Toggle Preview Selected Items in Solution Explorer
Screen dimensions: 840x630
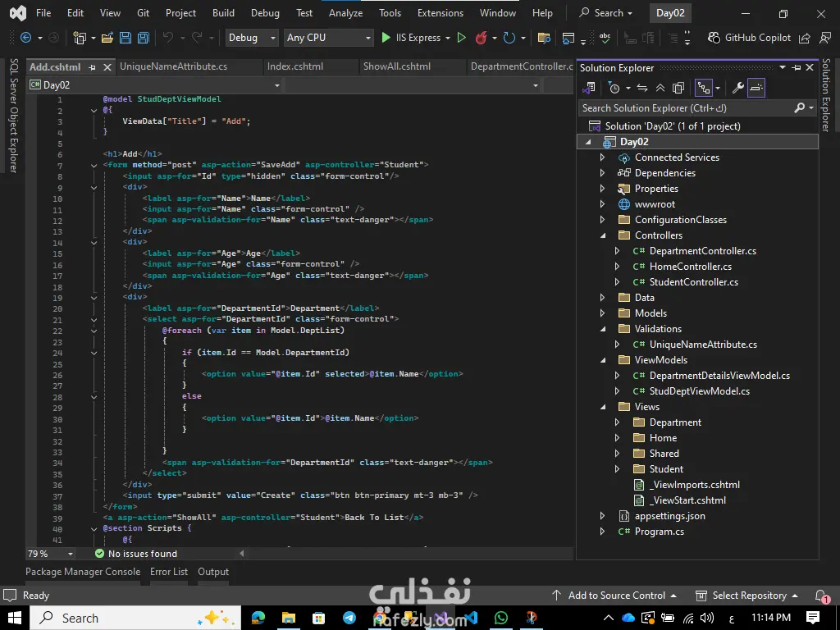point(756,88)
